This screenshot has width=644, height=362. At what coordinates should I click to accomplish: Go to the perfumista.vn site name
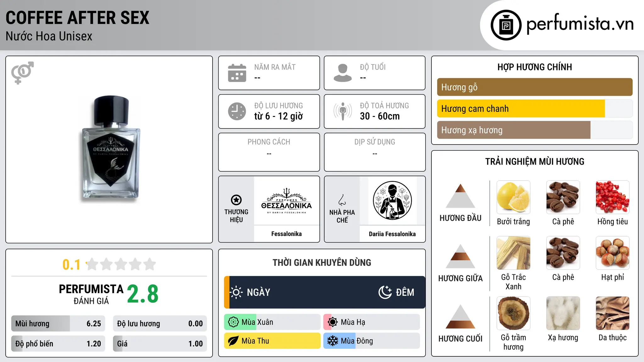pos(580,24)
